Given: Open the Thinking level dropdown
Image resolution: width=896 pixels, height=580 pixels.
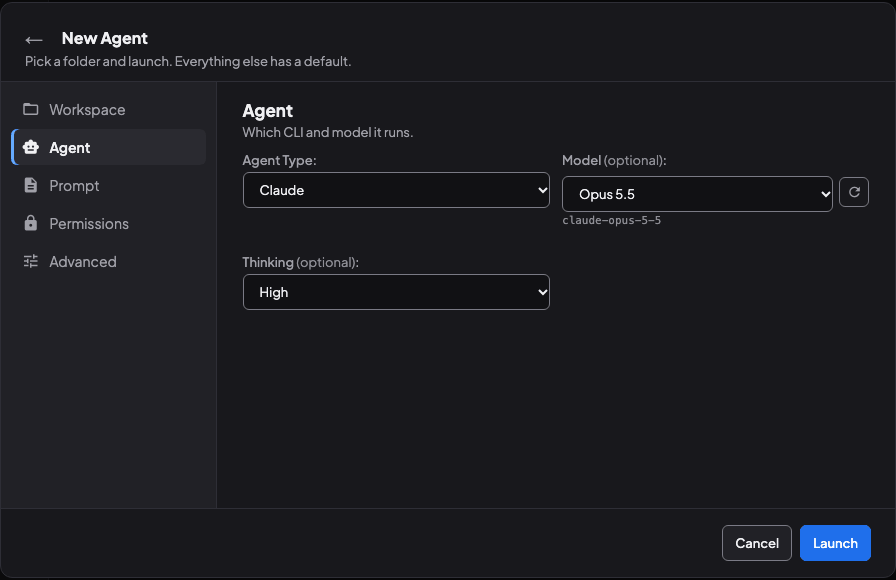Looking at the screenshot, I should coord(396,292).
